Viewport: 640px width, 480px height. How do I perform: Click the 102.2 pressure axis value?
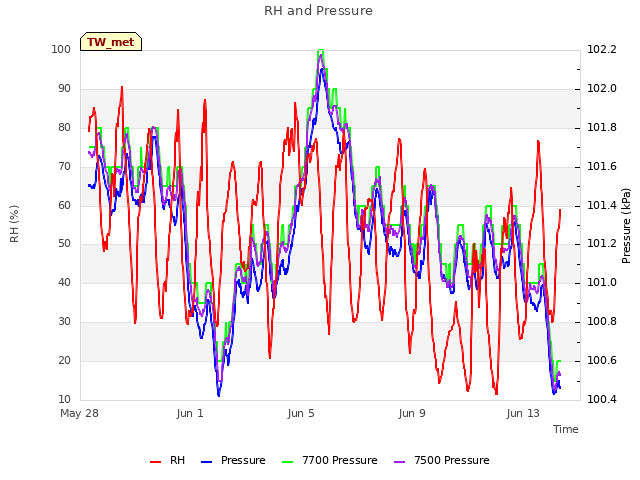pyautogui.click(x=602, y=49)
